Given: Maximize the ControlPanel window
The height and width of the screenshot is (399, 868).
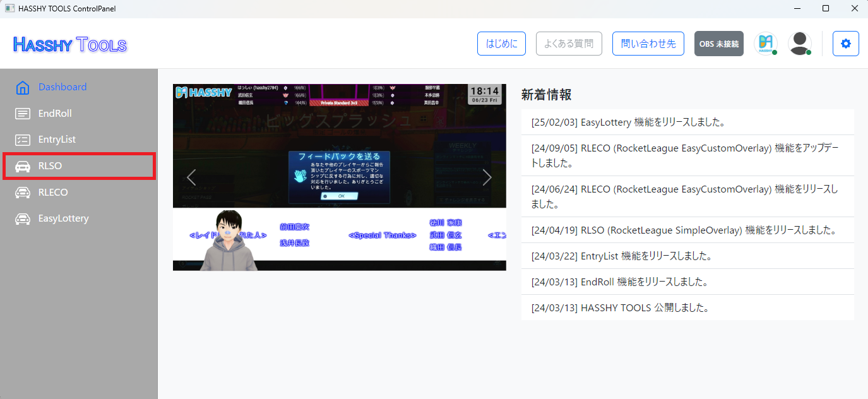Looking at the screenshot, I should 826,9.
